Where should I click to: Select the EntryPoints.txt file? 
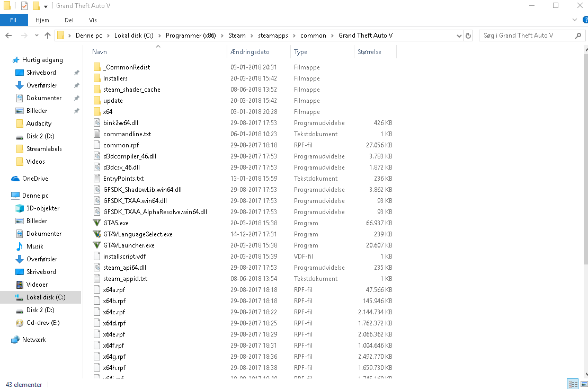click(x=123, y=179)
